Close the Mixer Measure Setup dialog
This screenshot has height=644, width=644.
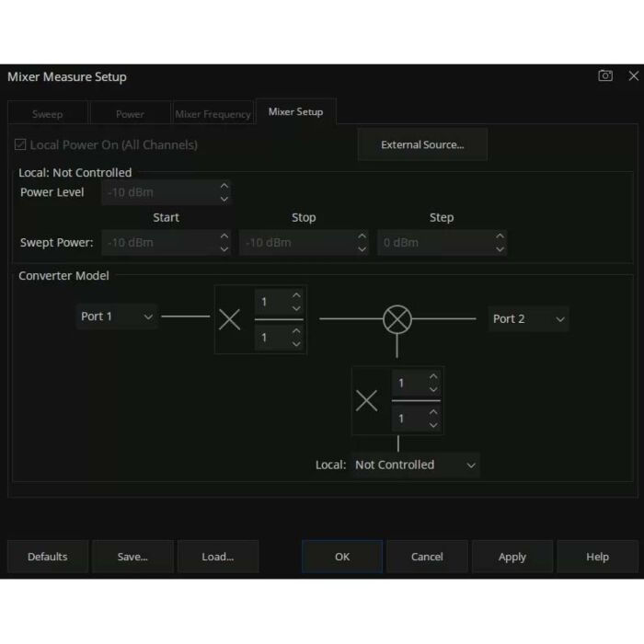coord(633,76)
